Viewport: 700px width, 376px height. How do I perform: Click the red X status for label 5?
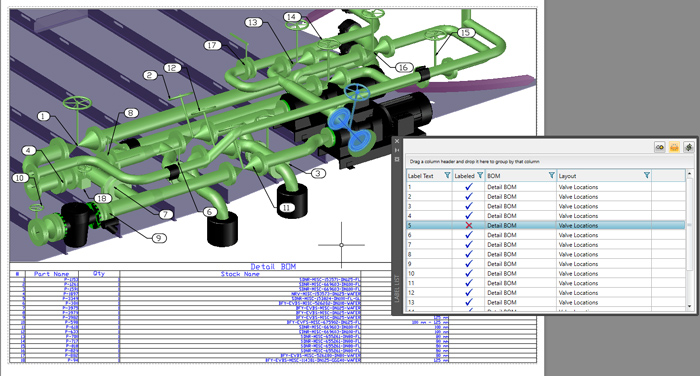click(x=469, y=226)
